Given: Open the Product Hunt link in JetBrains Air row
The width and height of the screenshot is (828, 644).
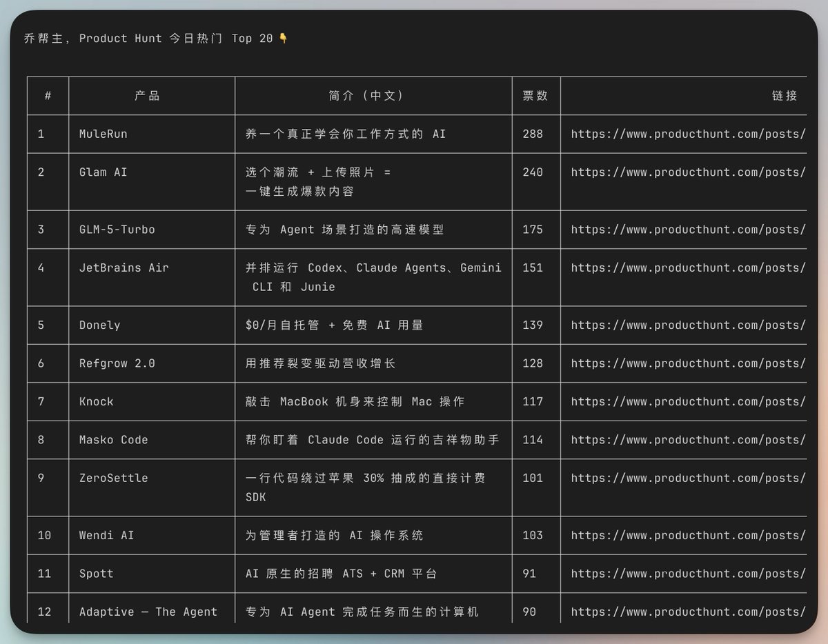Looking at the screenshot, I should point(689,268).
